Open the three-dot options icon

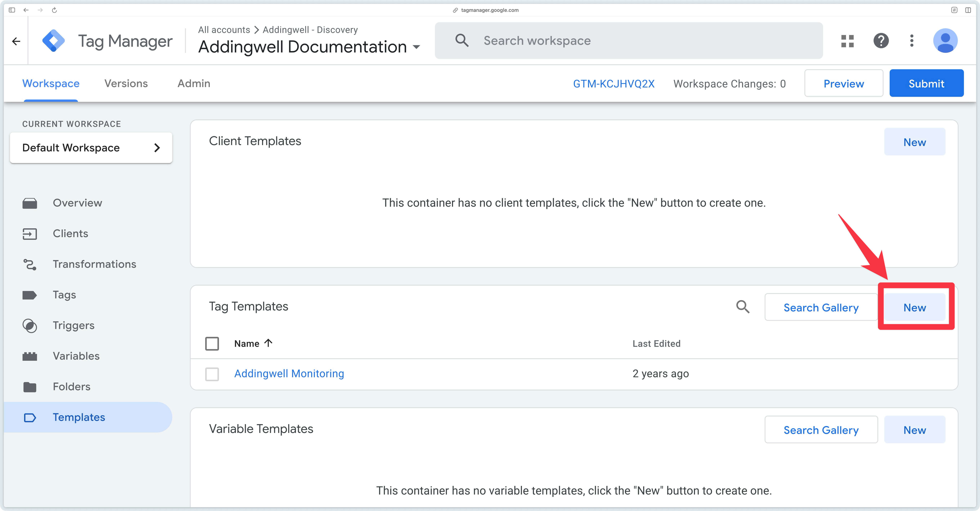911,41
